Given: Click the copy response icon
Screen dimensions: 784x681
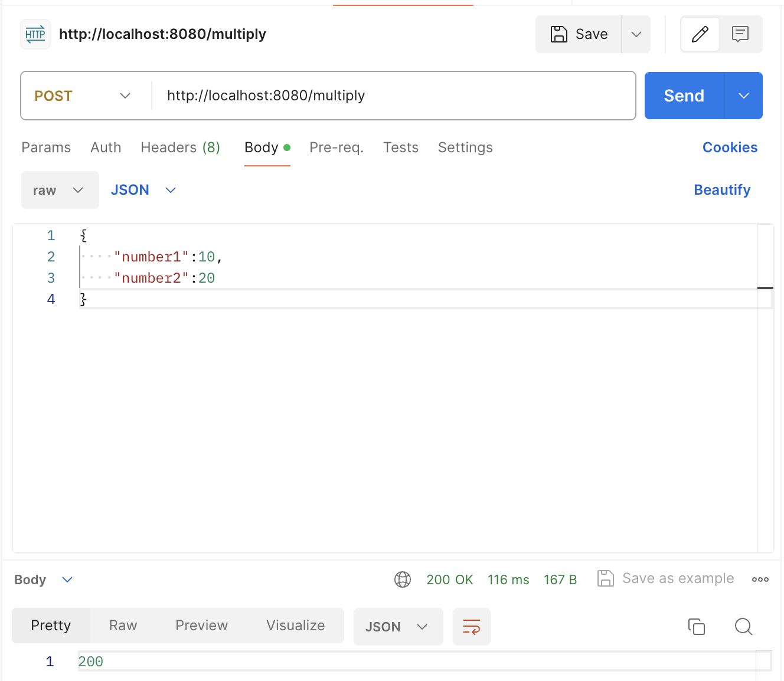Looking at the screenshot, I should tap(697, 626).
